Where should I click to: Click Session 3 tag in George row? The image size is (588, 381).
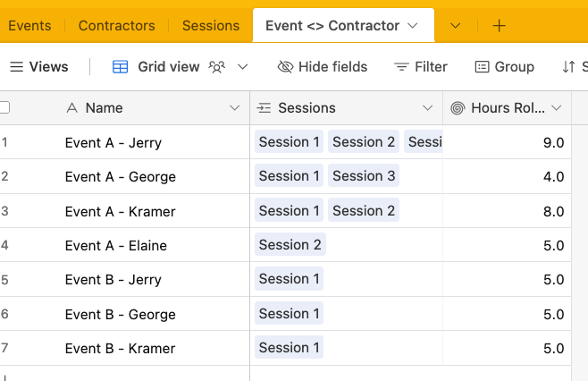364,176
